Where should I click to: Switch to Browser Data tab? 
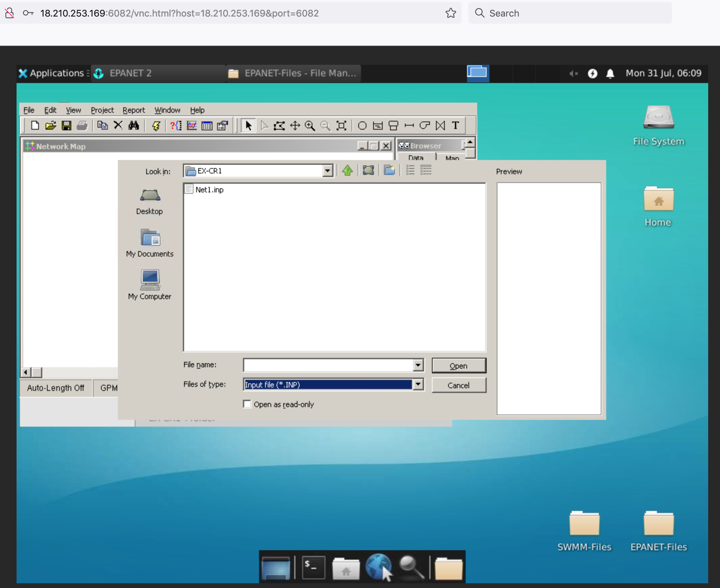tap(416, 158)
